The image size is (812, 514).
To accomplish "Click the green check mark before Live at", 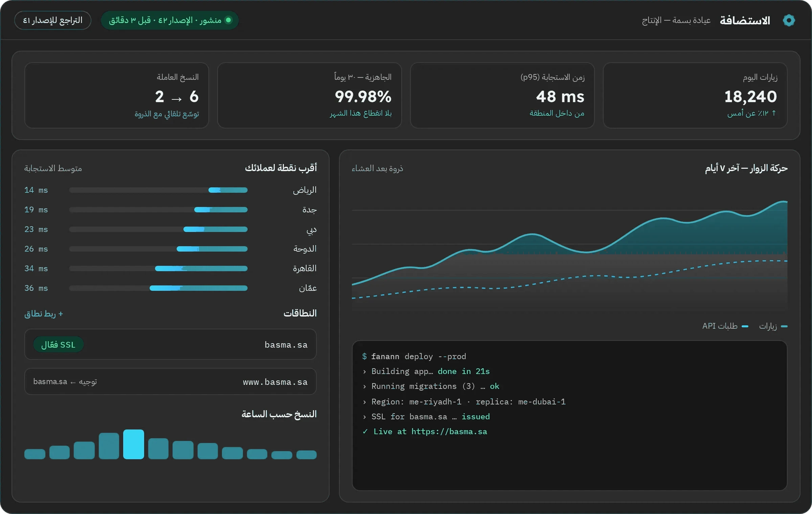I will [365, 431].
